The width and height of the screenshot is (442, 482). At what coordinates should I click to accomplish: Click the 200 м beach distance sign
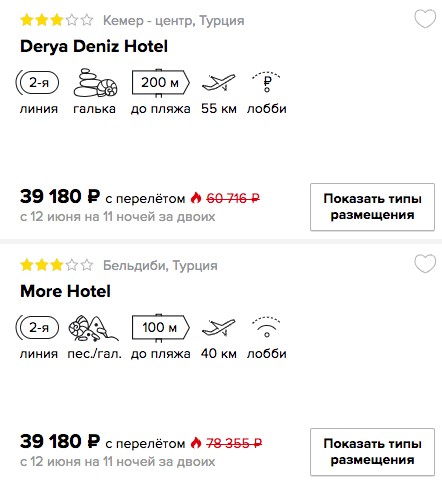[161, 83]
